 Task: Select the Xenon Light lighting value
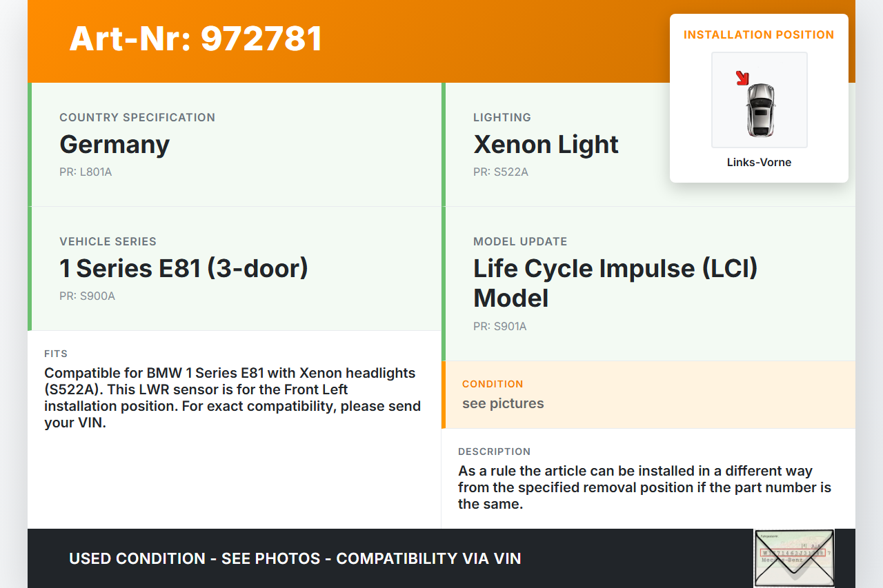[546, 145]
